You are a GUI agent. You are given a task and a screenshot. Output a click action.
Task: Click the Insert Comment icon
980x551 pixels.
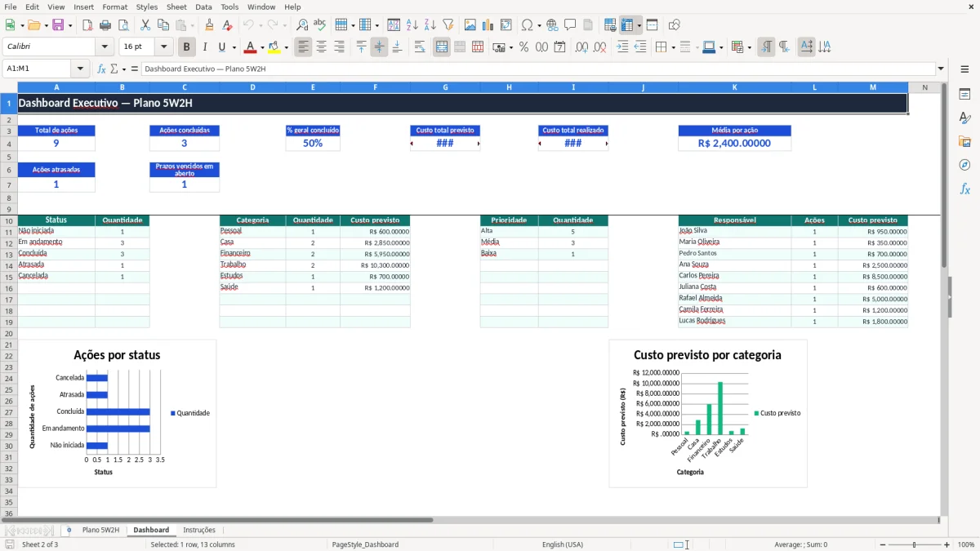click(x=570, y=25)
